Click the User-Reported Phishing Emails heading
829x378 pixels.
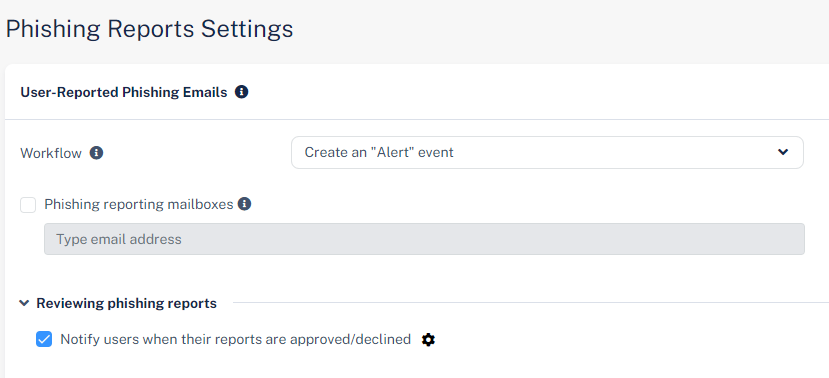124,93
